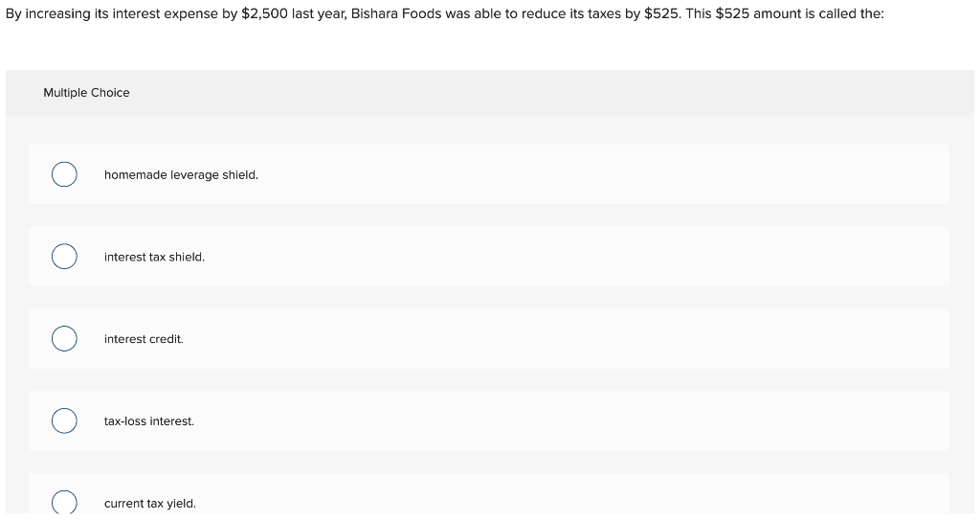
Task: Click the "current tax yield." answer label
Action: (150, 504)
